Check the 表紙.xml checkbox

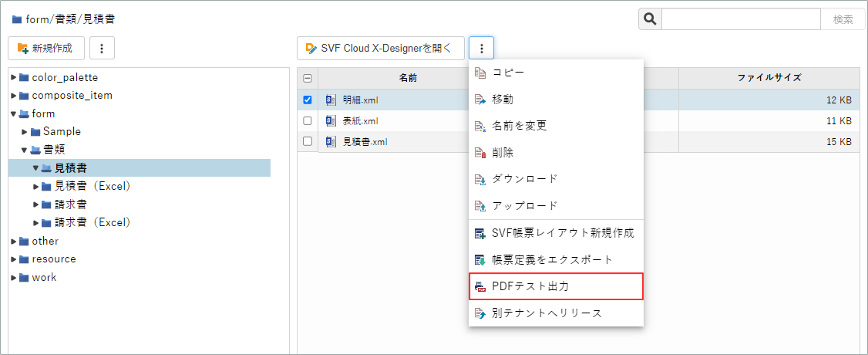pyautogui.click(x=308, y=120)
